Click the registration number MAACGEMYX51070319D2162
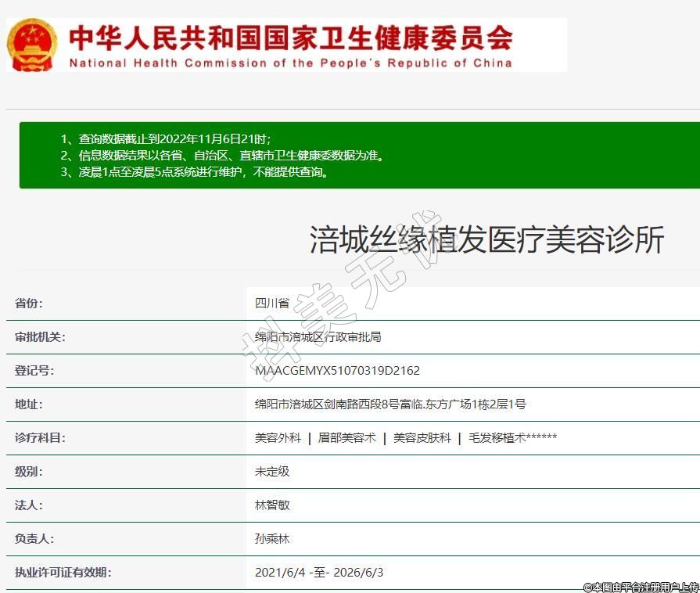This screenshot has width=700, height=593. coord(337,371)
